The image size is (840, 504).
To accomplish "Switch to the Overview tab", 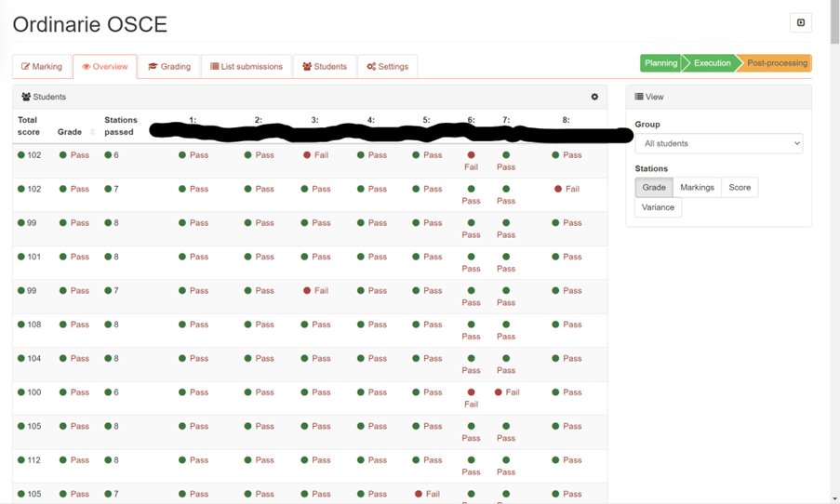I will (x=105, y=66).
